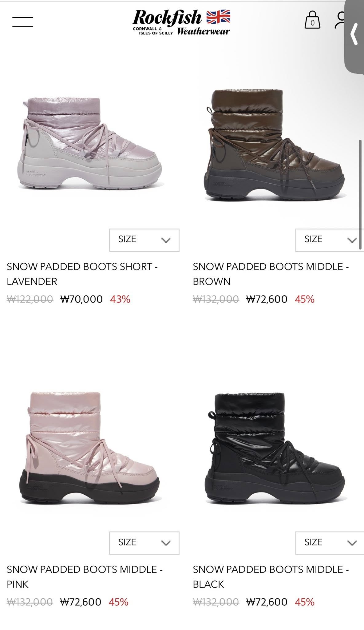Viewport: 364px width, 630px height.
Task: View the brown middle boot image
Action: coord(275,145)
